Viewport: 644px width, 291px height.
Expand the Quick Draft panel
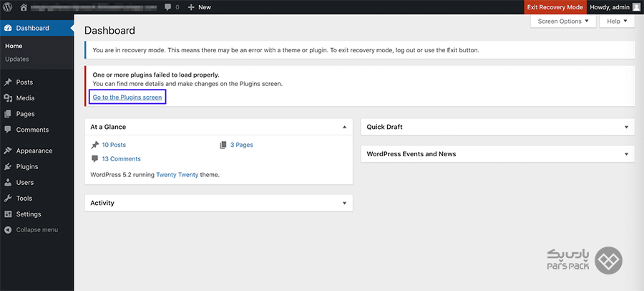626,127
